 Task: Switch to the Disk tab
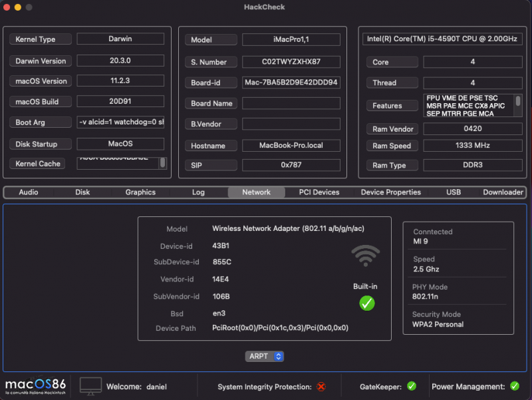point(82,192)
